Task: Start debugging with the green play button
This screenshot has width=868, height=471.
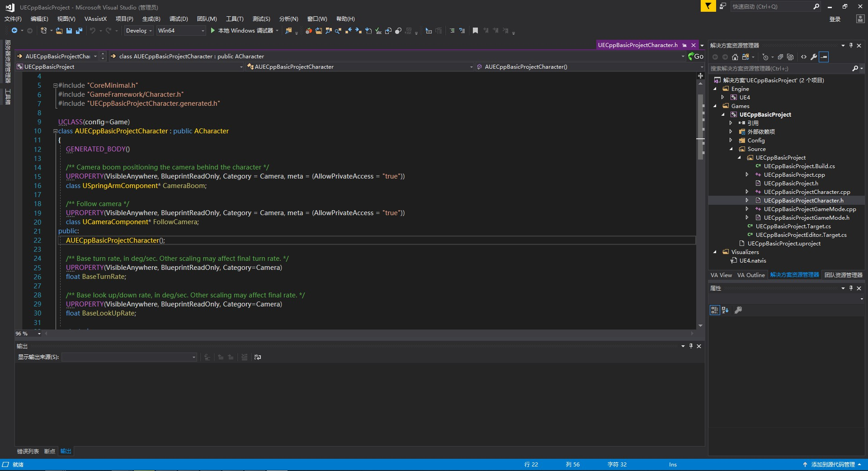Action: tap(213, 30)
